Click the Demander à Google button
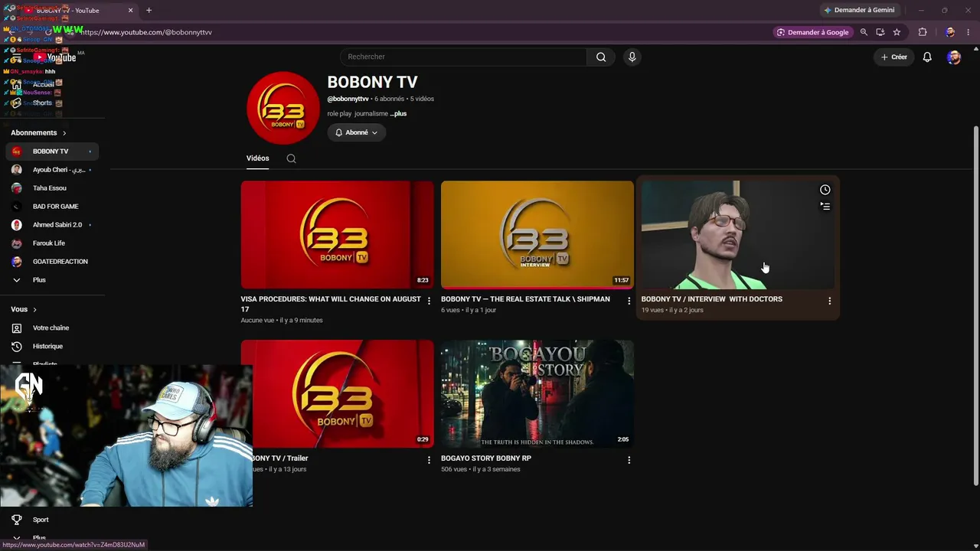 point(813,32)
